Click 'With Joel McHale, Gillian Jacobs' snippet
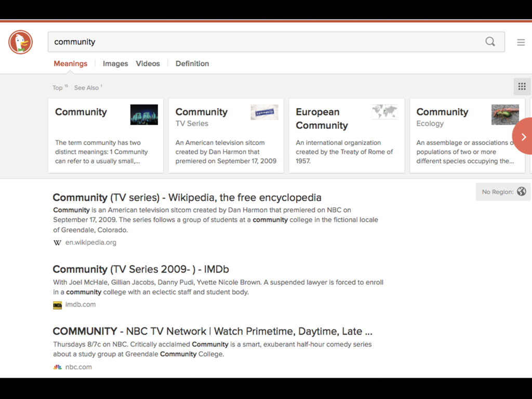The width and height of the screenshot is (532, 399). tap(218, 287)
